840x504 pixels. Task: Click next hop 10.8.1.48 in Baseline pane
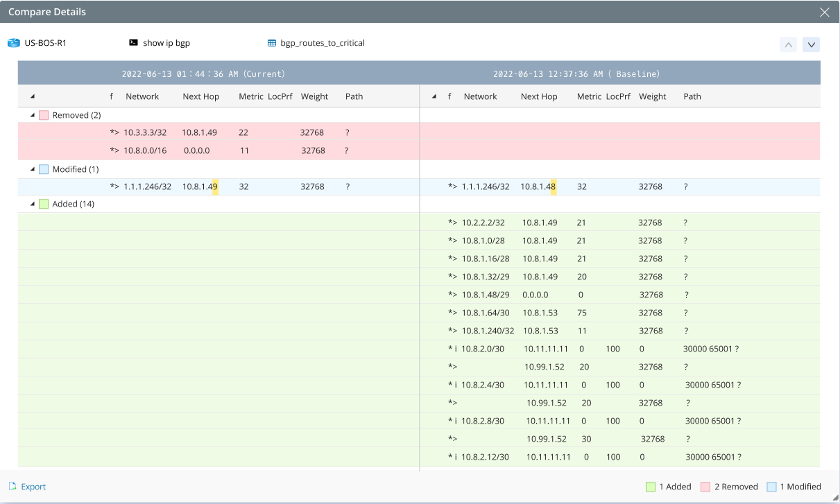point(538,186)
